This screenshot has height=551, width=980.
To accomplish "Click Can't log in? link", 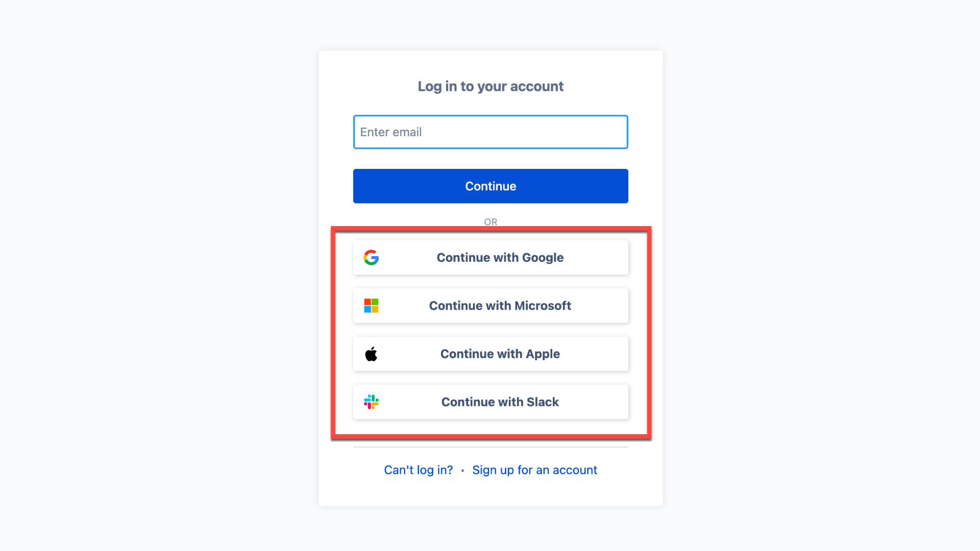I will pos(418,469).
